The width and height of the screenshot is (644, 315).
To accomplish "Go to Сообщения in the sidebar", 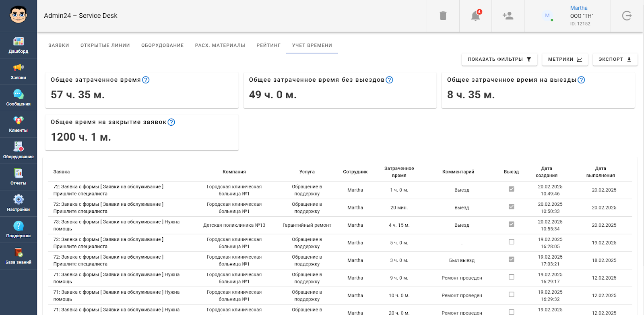I will 19,98.
